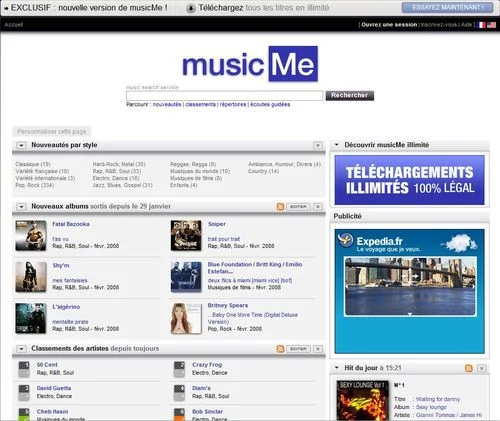Open Sexy lounge album link
500x421 pixels.
pyautogui.click(x=431, y=407)
